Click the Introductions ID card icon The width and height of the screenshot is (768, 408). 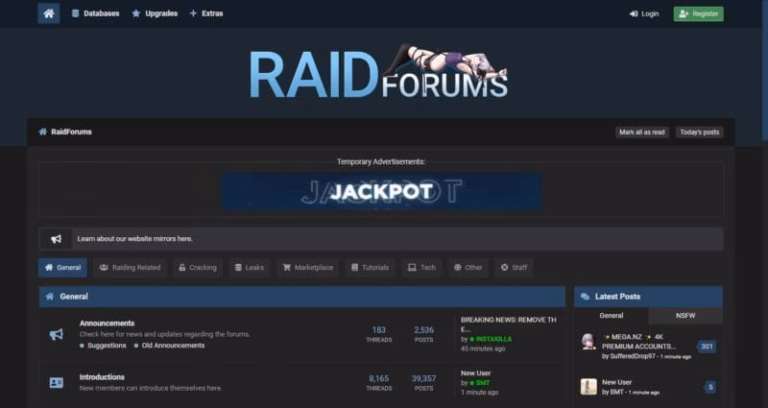pos(56,383)
